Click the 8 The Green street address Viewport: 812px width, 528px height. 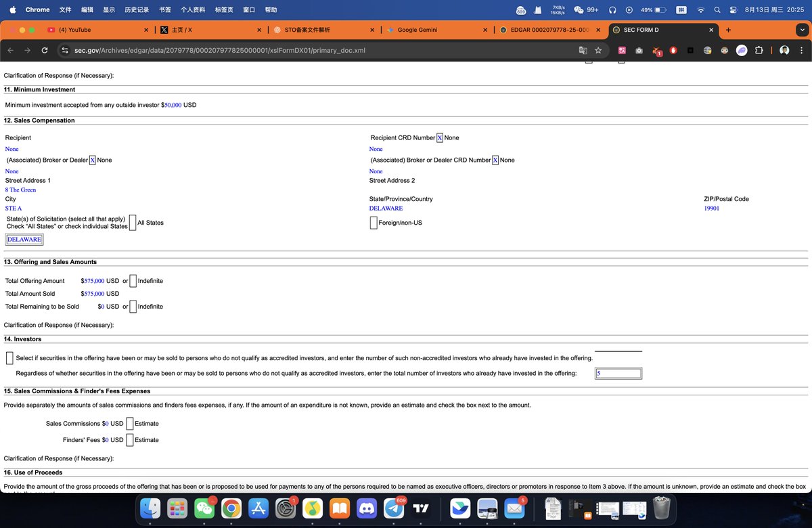(x=20, y=190)
